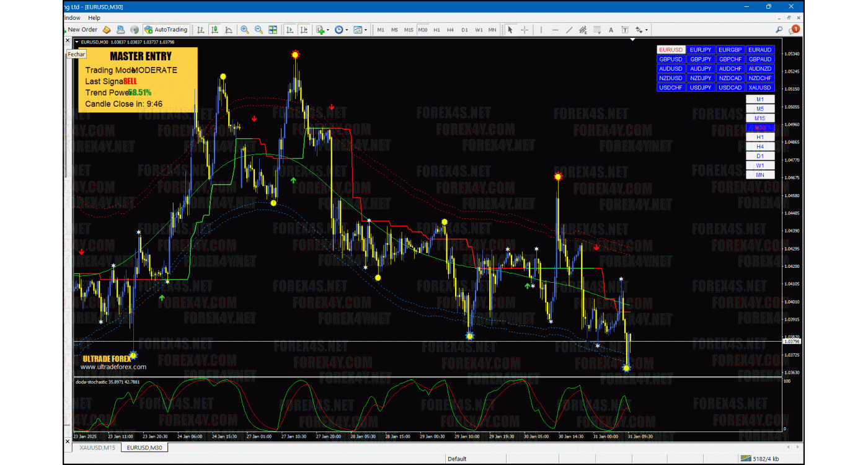Select the crosshair cursor tool

tap(525, 30)
